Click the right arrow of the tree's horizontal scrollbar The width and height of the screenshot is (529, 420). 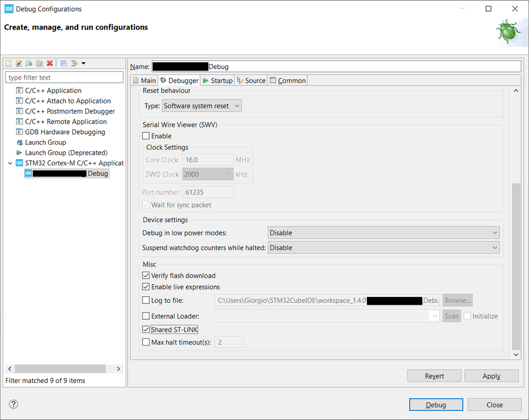pos(118,369)
